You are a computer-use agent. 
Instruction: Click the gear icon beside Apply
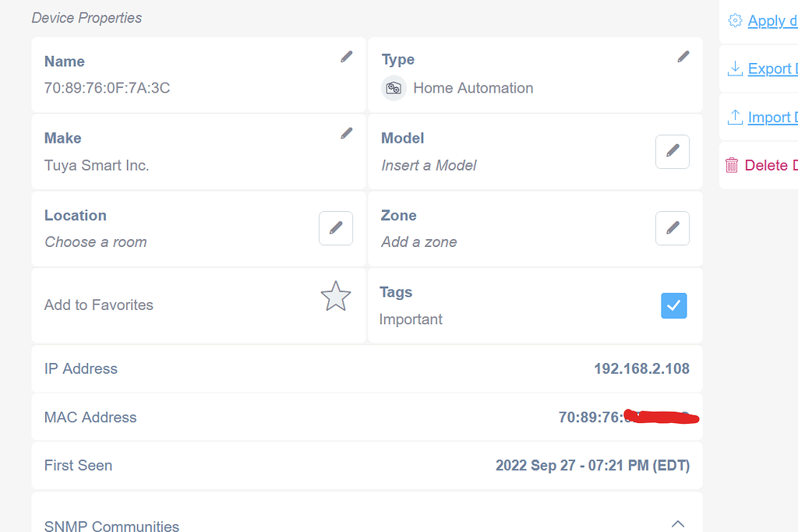coord(734,21)
